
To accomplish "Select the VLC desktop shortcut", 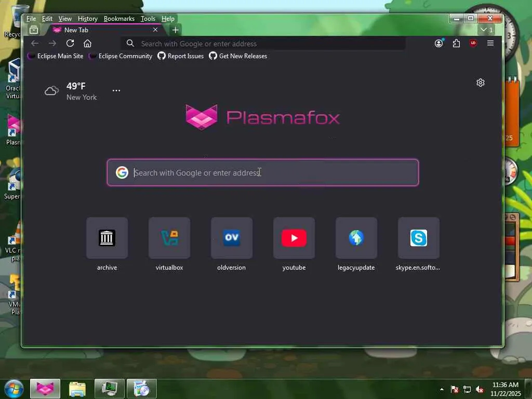I will click(13, 241).
